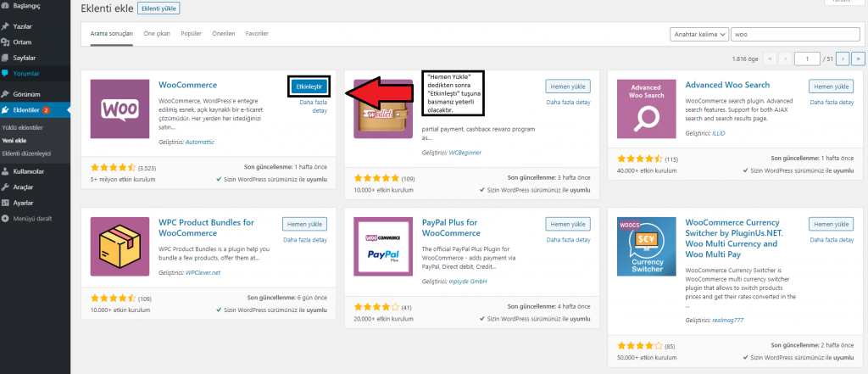Open Daha fazla detay for WooCommerce

314,106
